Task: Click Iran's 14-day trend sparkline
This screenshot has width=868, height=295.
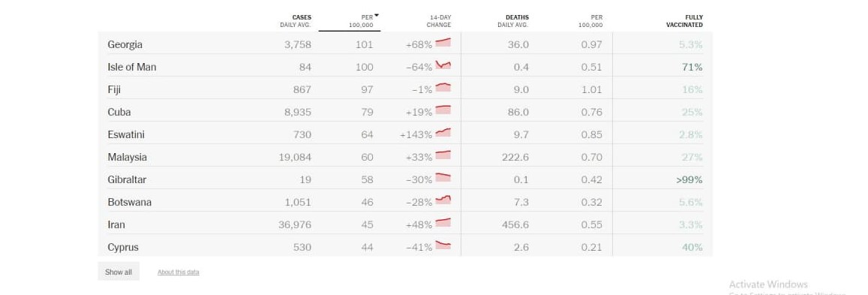Action: [443, 223]
